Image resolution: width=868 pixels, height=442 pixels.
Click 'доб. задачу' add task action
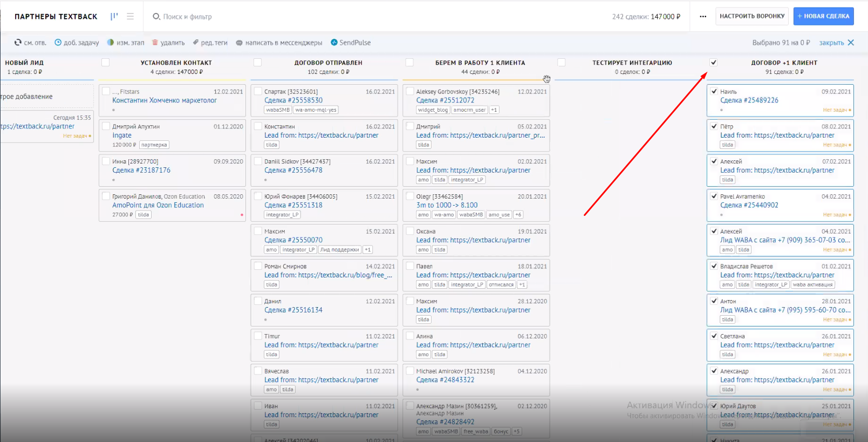[77, 43]
